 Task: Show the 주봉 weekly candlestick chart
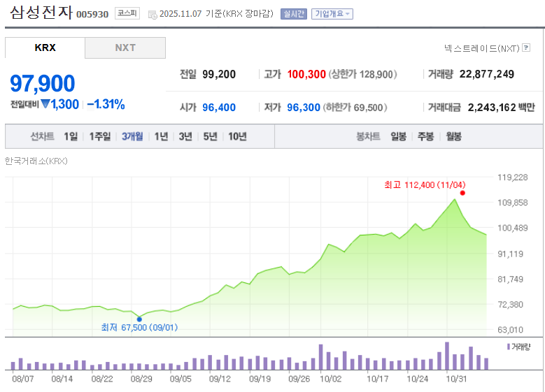[425, 136]
